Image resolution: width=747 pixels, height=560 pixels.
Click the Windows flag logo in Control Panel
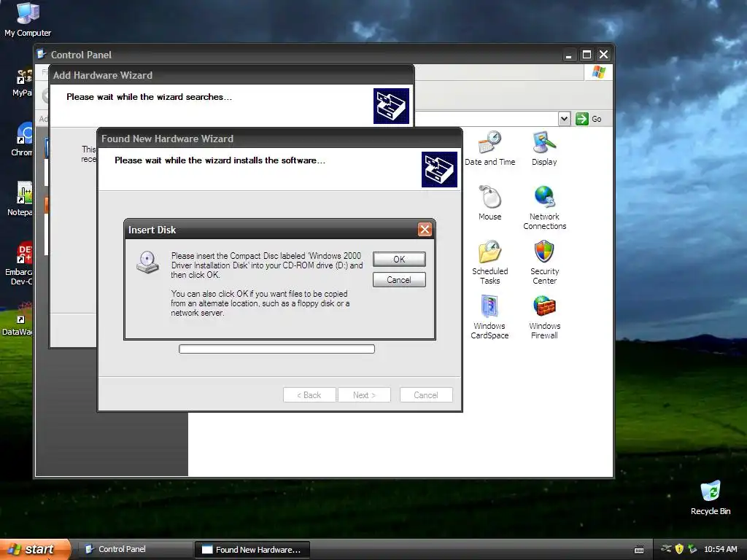[x=599, y=72]
